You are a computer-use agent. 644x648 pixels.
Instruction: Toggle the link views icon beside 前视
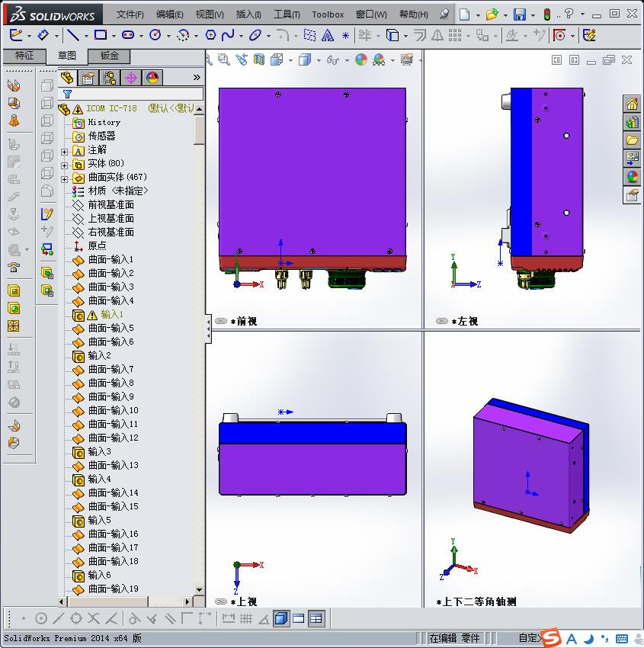(x=221, y=321)
